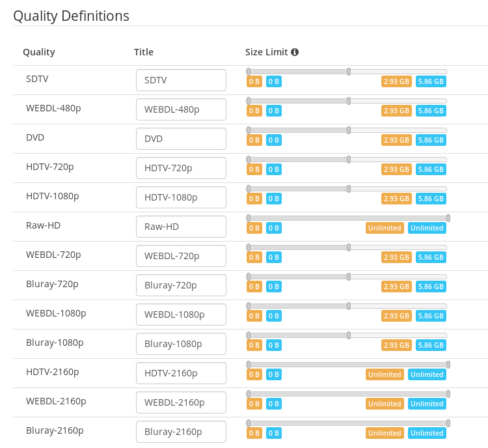Click the WEBDL-2160p max size slider handle

pos(448,394)
